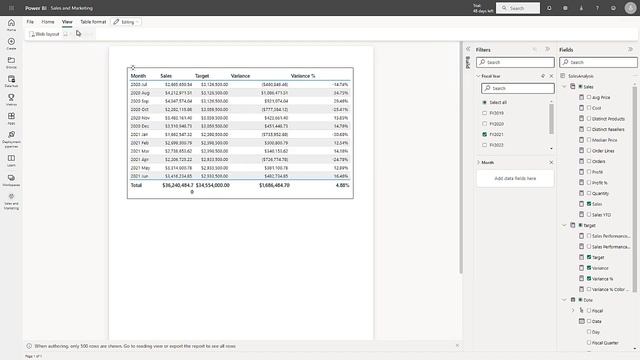Check the FY2020 filter checkbox
The width and height of the screenshot is (640, 360).
(x=484, y=124)
